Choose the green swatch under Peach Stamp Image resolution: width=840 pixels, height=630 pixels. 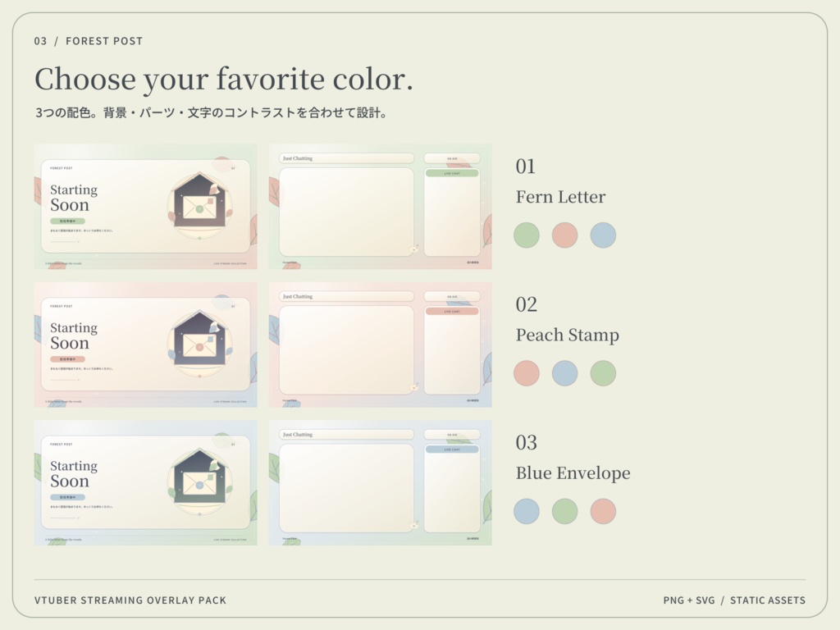coord(603,373)
